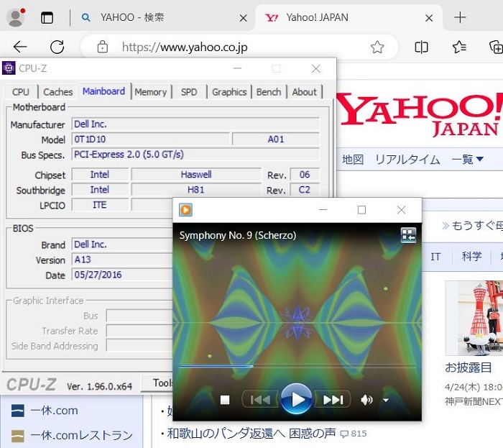
Task: Reload the page with the refresh icon
Action: pos(57,47)
